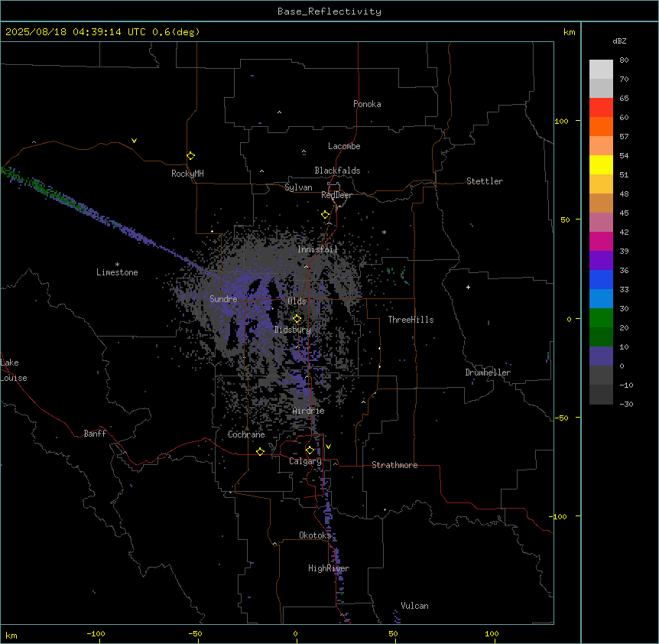Click the legend value 57

click(x=624, y=137)
